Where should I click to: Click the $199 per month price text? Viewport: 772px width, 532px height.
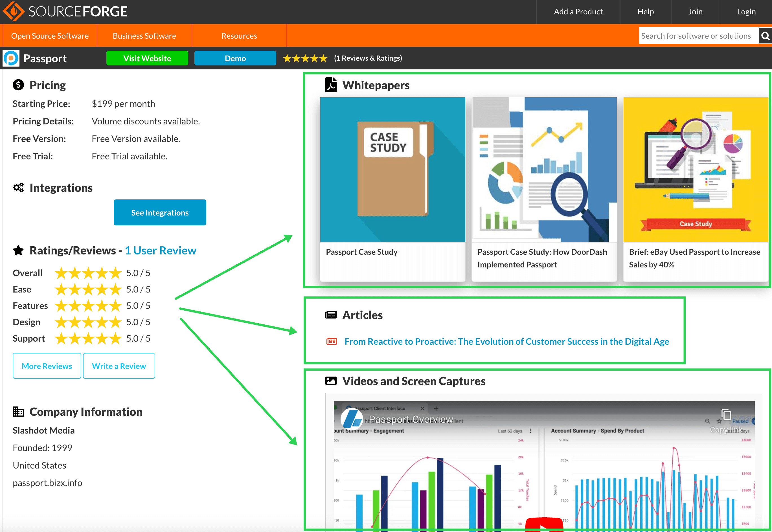coord(123,104)
